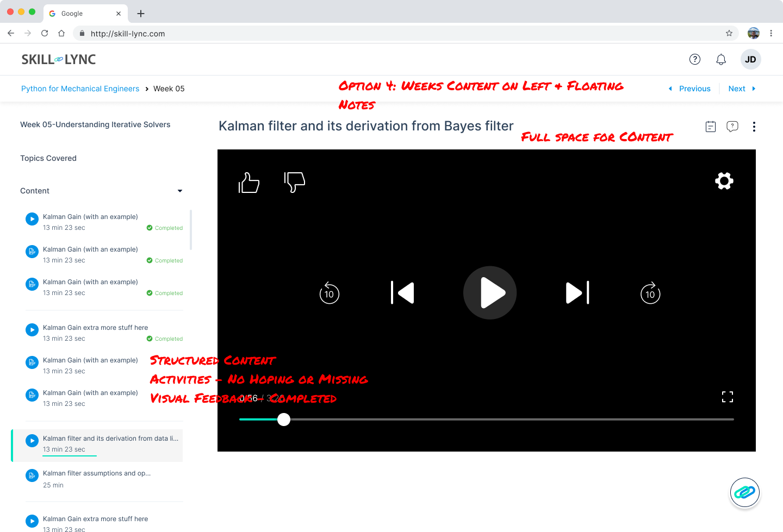Open the question chat bubble icon
The width and height of the screenshot is (783, 532).
pos(732,127)
